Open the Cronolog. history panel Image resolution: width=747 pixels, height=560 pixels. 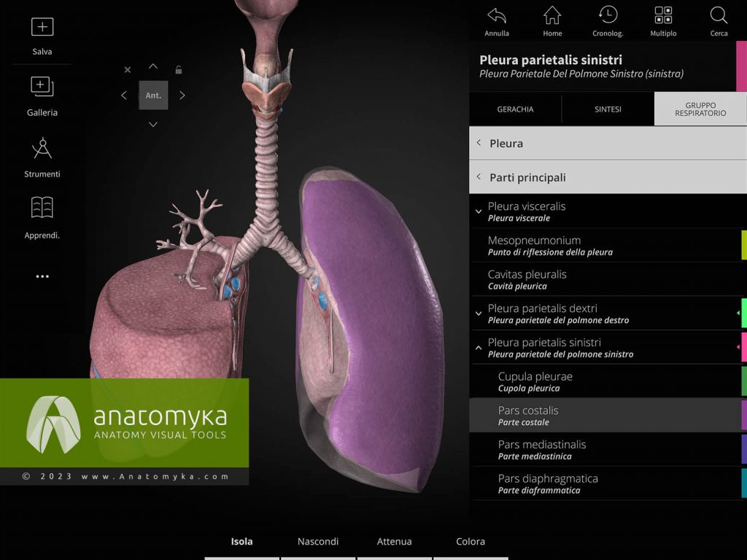[x=608, y=18]
